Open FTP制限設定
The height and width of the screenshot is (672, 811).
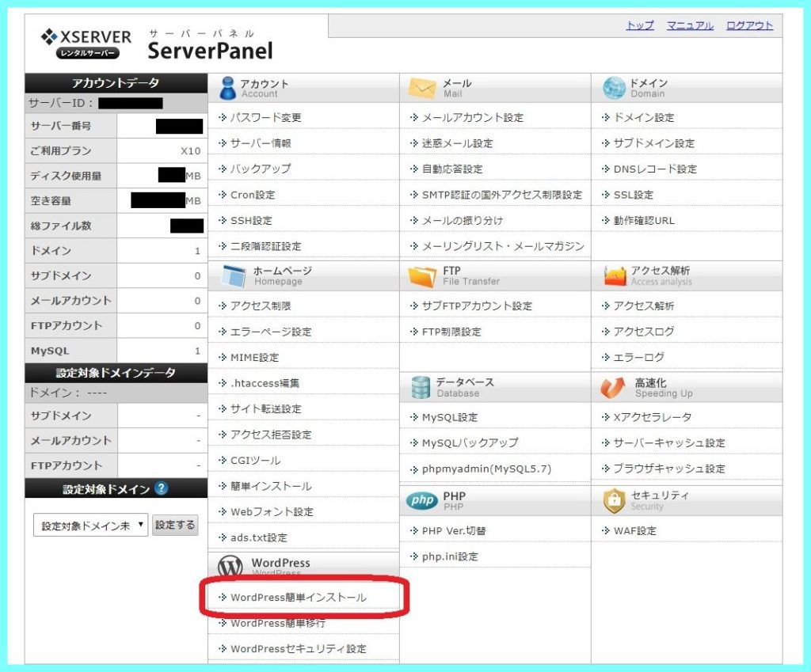click(451, 332)
